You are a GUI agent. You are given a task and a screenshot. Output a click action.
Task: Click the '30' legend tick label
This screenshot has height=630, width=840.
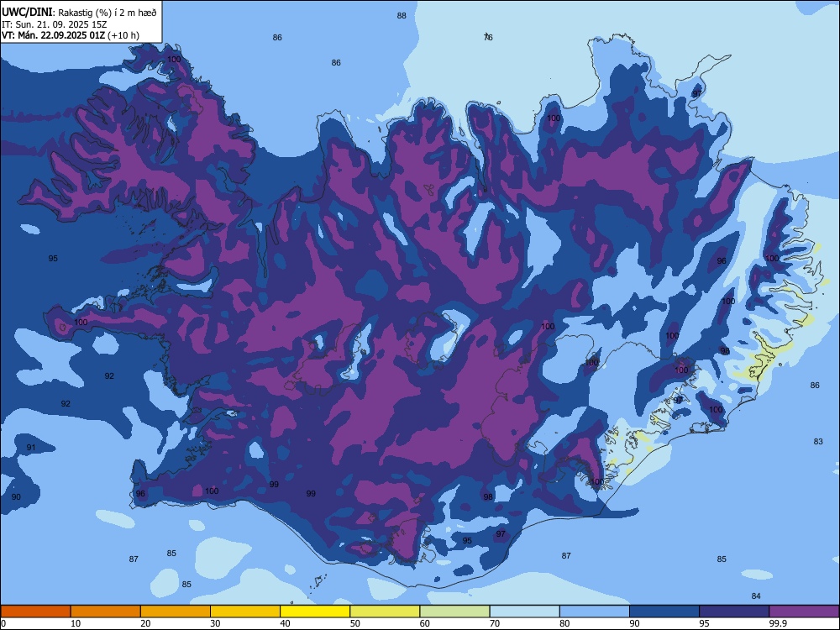click(x=215, y=623)
